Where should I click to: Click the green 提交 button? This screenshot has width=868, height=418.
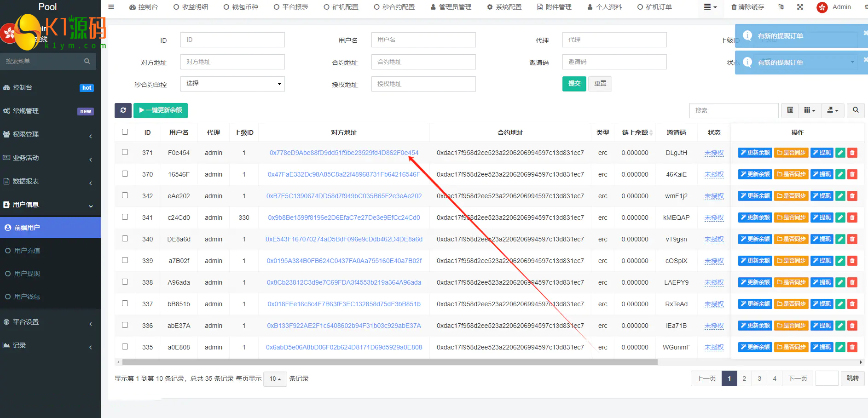click(x=574, y=84)
